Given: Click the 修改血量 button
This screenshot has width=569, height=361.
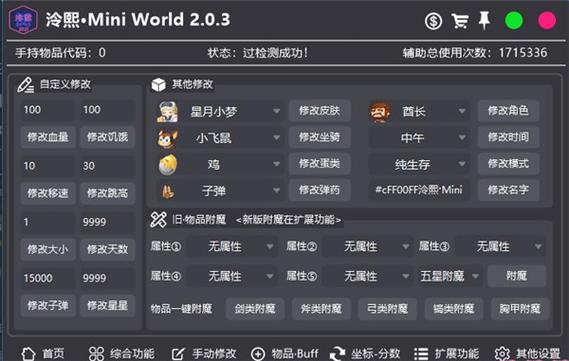Looking at the screenshot, I should [x=48, y=137].
